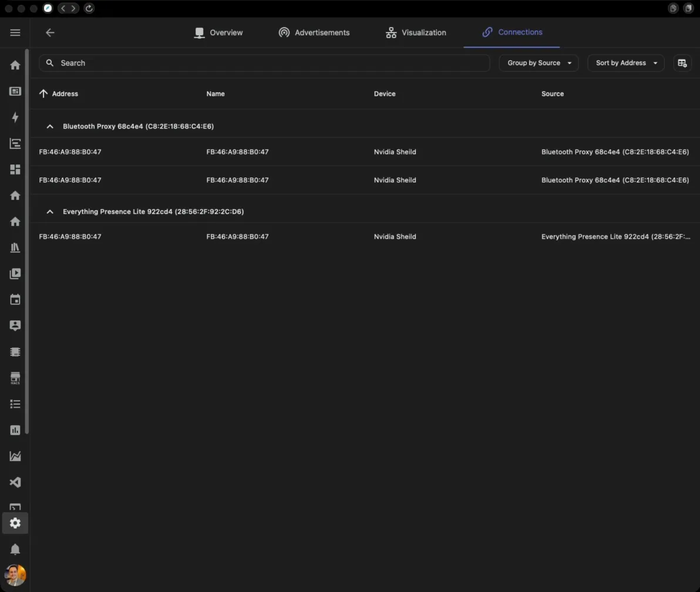Click the browser forward arrow
The width and height of the screenshot is (700, 592).
coord(73,8)
